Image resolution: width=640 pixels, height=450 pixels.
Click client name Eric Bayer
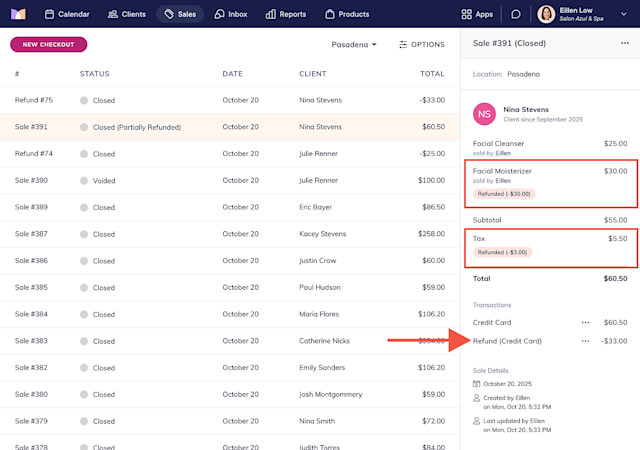click(x=316, y=207)
